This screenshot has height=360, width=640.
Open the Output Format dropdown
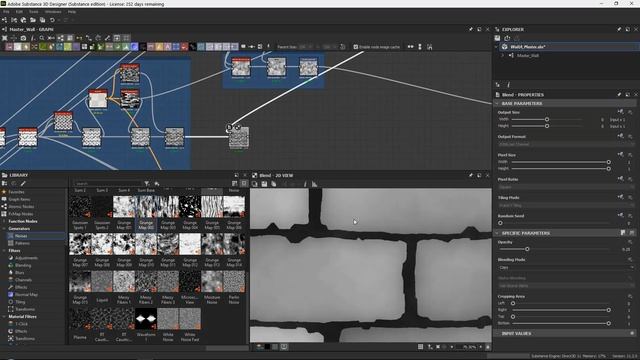click(x=565, y=144)
